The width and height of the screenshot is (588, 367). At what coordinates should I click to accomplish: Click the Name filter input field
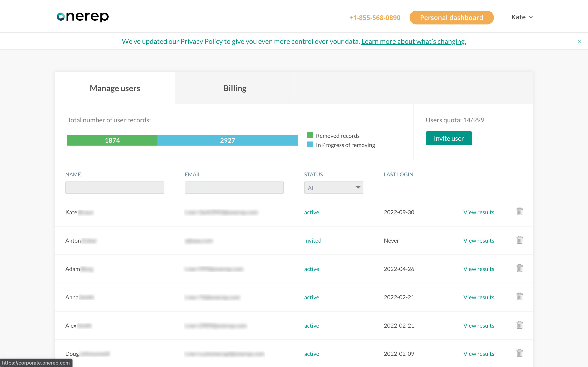(115, 187)
